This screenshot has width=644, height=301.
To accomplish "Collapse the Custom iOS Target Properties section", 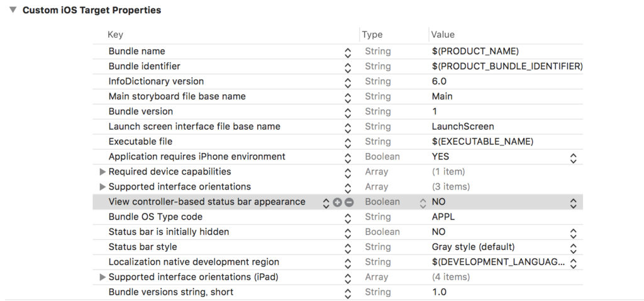I will [13, 10].
